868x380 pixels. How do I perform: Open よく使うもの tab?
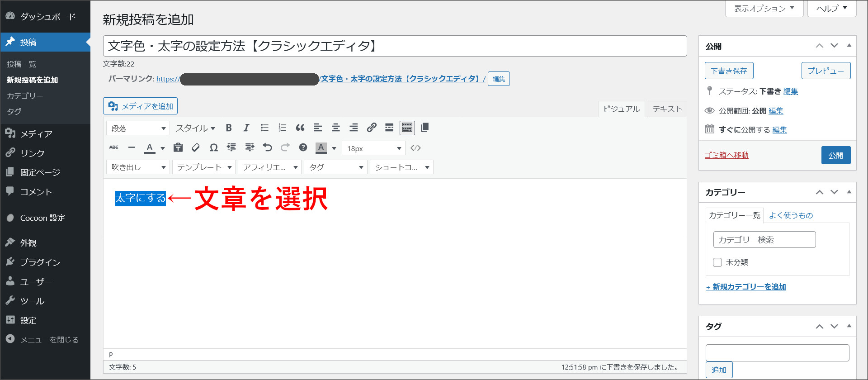pyautogui.click(x=791, y=215)
